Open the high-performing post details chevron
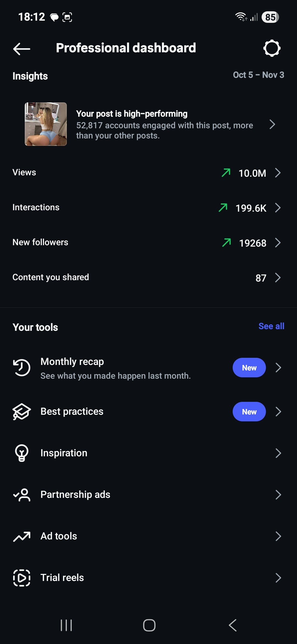 [272, 124]
